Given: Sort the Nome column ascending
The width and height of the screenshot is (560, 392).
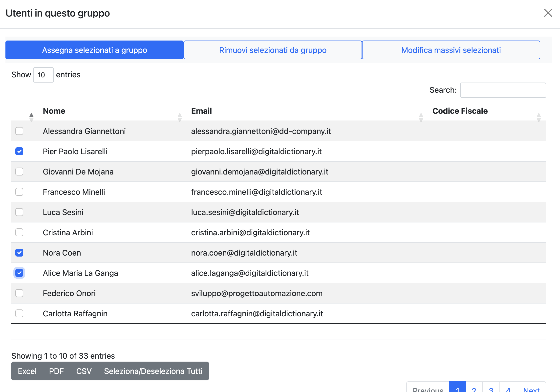Looking at the screenshot, I should [x=31, y=115].
